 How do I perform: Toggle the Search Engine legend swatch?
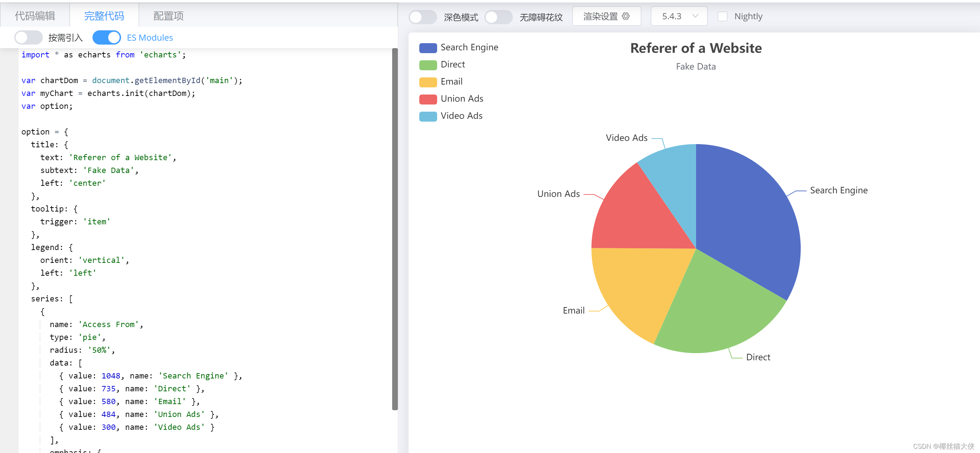click(x=427, y=47)
